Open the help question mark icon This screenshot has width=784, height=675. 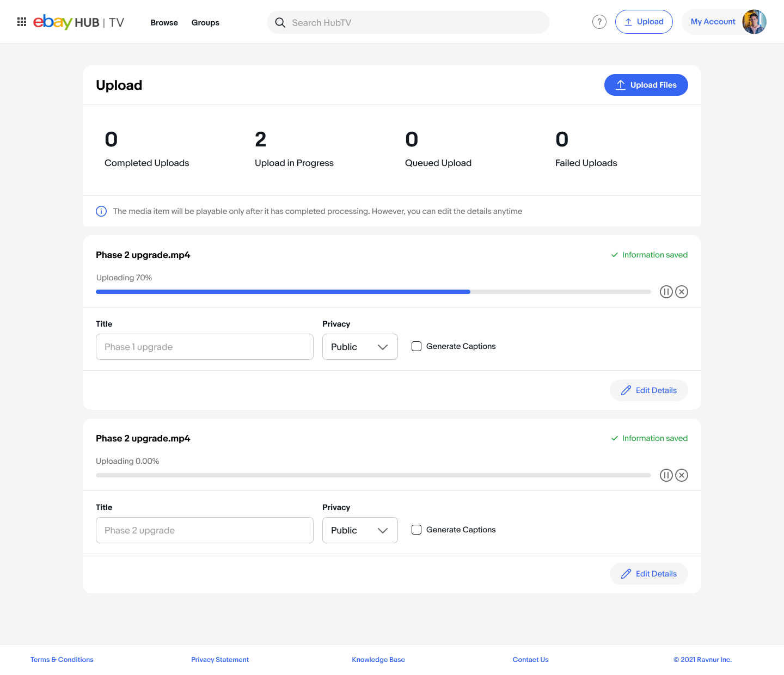(599, 22)
